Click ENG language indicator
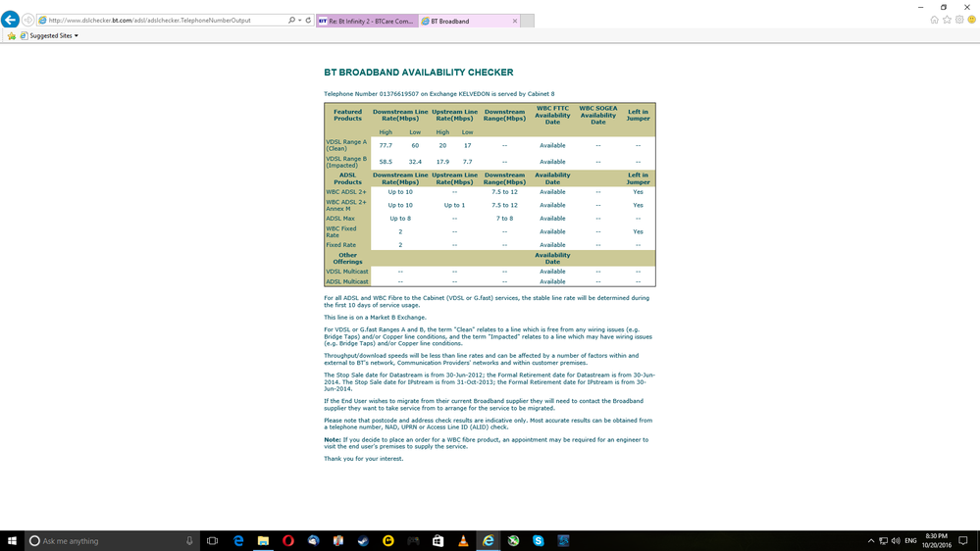This screenshot has width=980, height=551. tap(910, 540)
